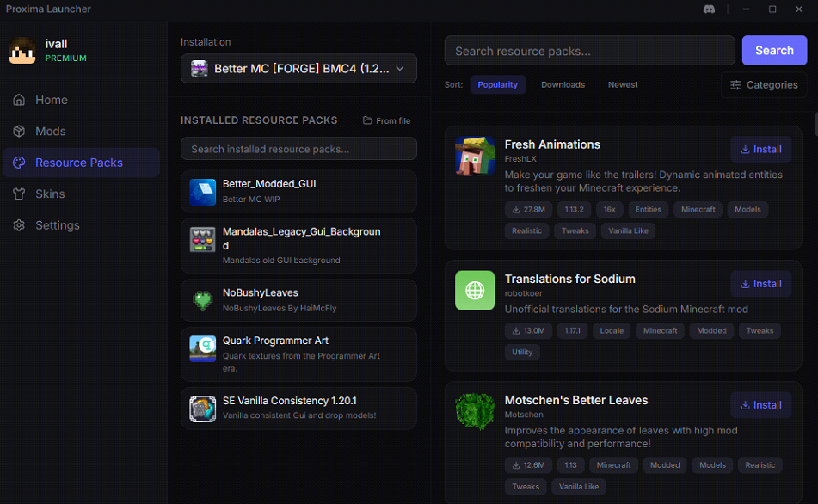
Task: Open the Discord icon in title bar
Action: pyautogui.click(x=709, y=9)
